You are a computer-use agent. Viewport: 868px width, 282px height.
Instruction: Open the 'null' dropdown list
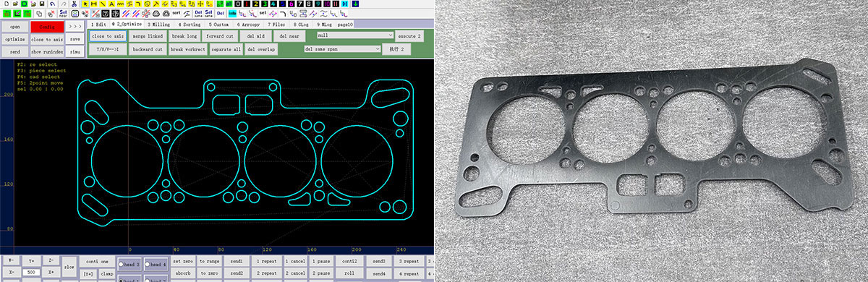coord(354,35)
